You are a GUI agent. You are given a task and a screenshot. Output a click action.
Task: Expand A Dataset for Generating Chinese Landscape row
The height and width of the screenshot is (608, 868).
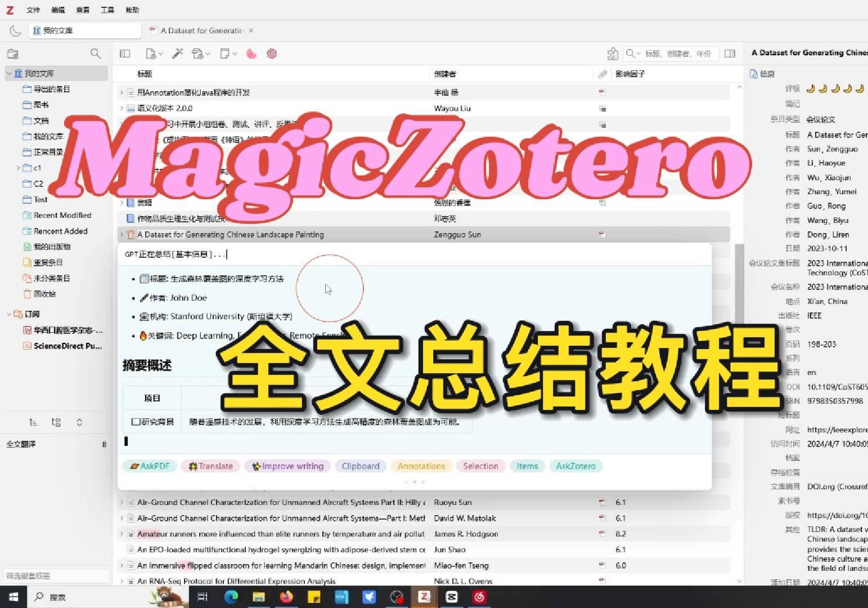122,234
